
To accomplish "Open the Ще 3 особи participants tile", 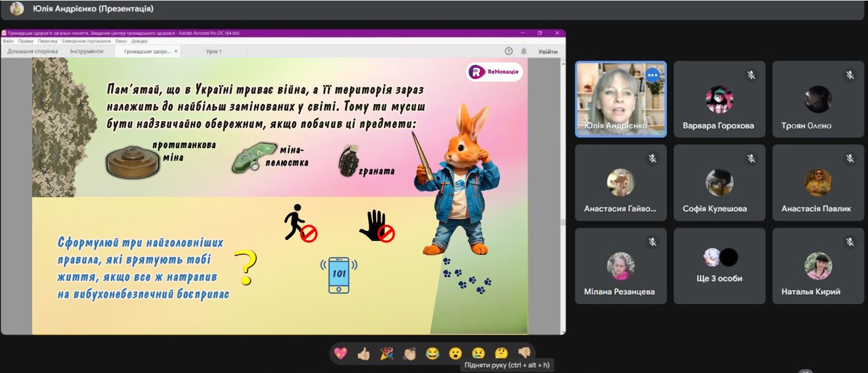I will 720,266.
